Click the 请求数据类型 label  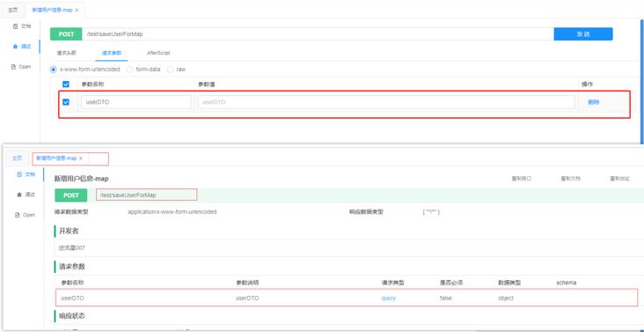(71, 212)
